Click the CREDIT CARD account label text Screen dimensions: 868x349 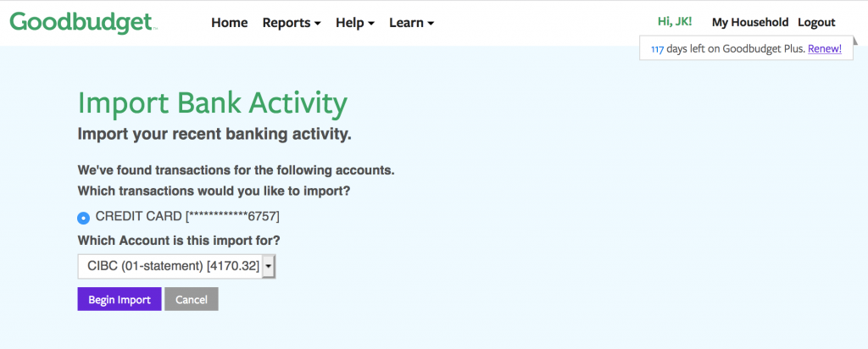click(187, 216)
